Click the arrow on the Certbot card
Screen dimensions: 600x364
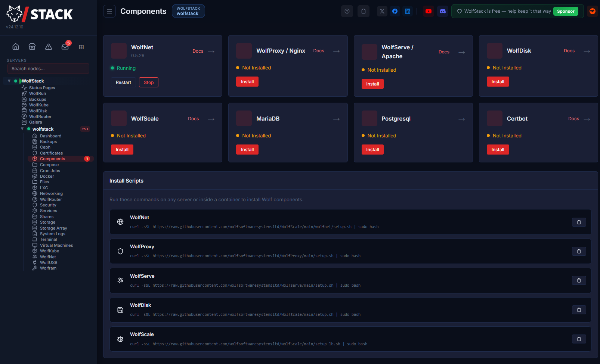coord(587,119)
